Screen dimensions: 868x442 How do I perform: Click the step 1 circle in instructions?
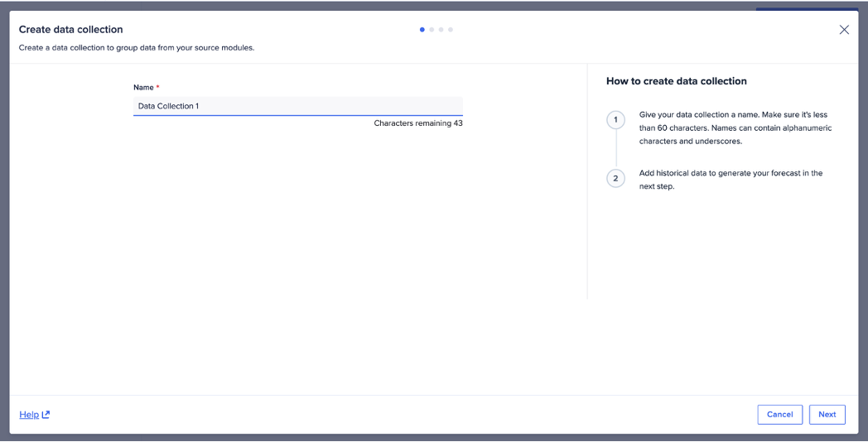pyautogui.click(x=615, y=119)
